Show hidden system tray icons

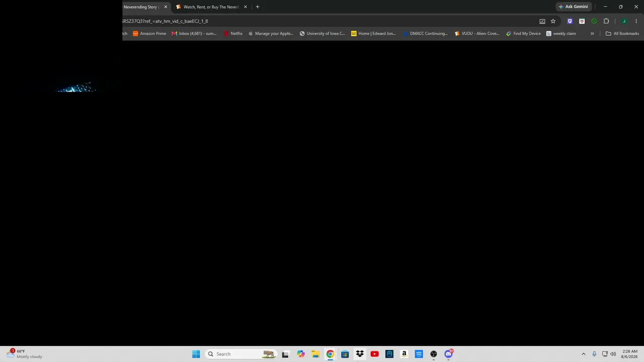point(584,354)
